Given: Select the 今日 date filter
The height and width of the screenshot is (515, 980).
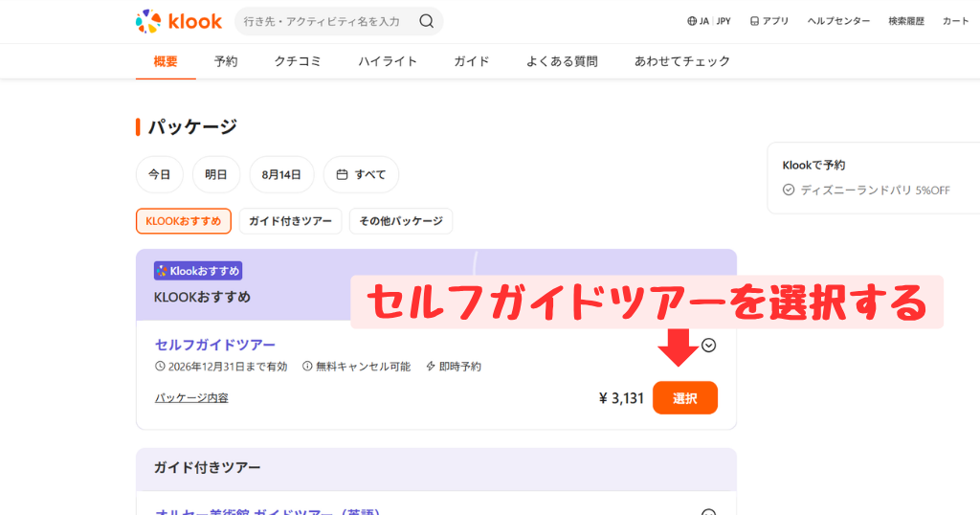Looking at the screenshot, I should click(x=160, y=174).
